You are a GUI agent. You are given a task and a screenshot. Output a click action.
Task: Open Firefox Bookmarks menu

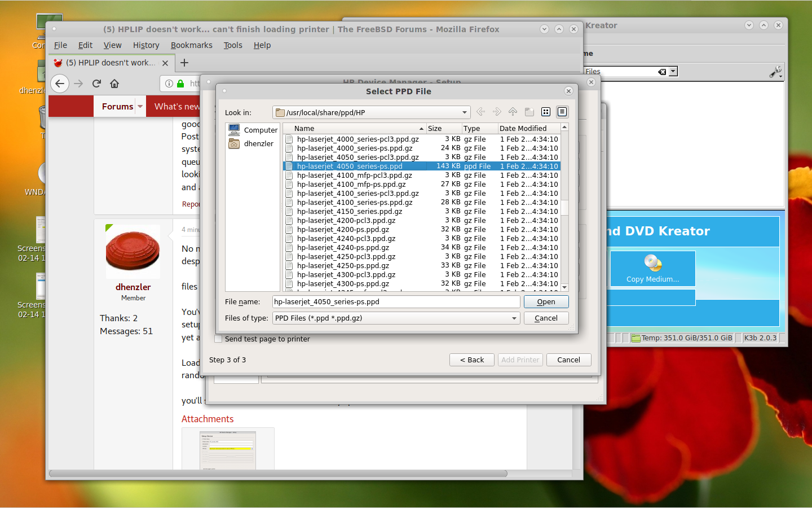192,45
